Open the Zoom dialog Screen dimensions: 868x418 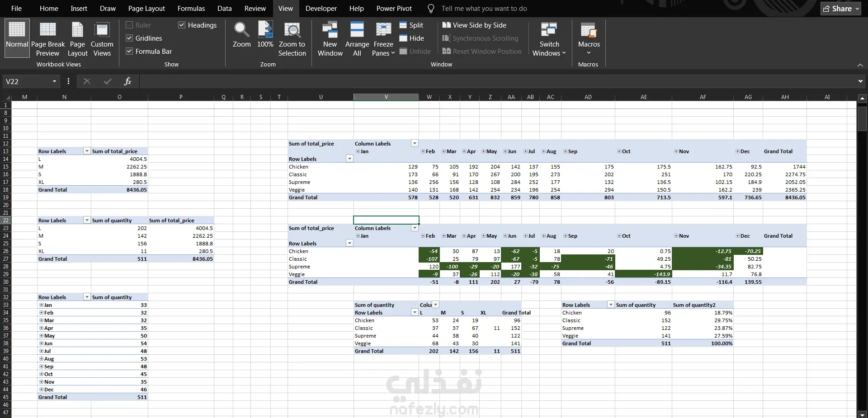(x=241, y=35)
